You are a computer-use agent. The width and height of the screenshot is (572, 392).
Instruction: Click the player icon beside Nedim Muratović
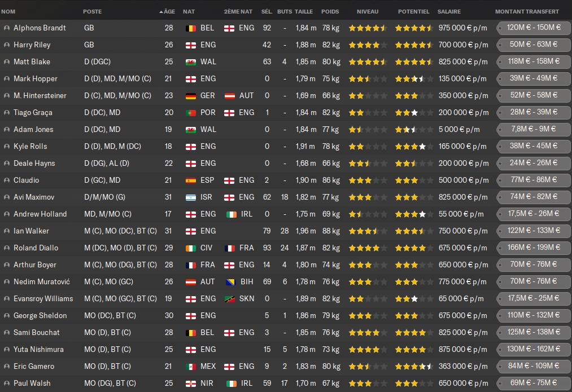pyautogui.click(x=7, y=282)
